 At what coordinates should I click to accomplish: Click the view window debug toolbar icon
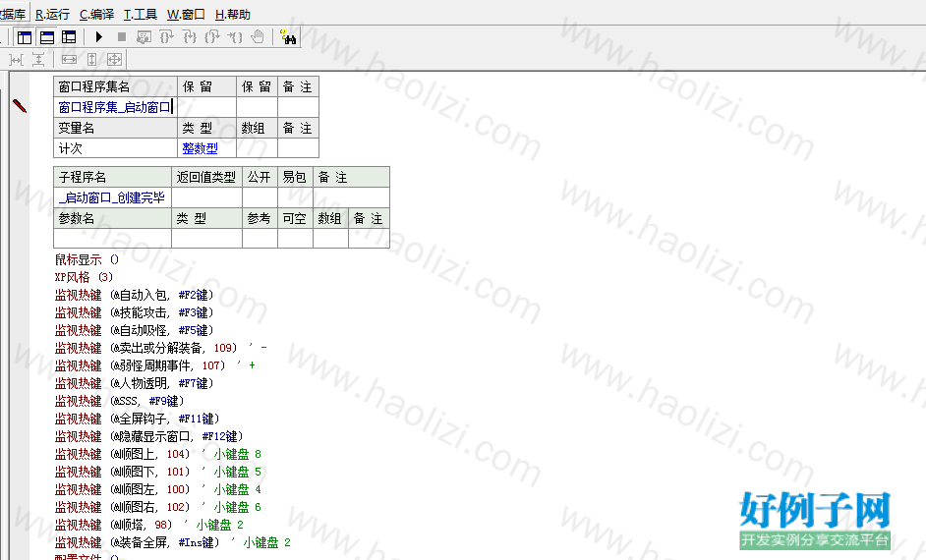click(144, 37)
